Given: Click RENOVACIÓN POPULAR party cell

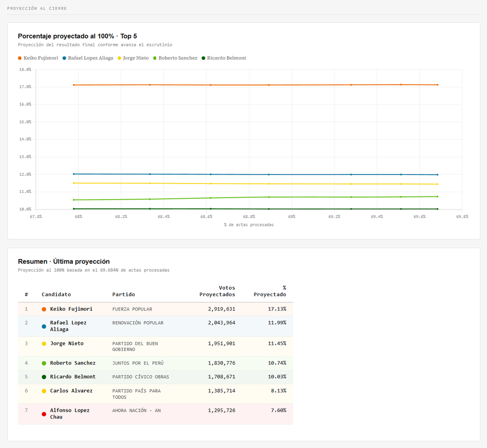Looking at the screenshot, I should [138, 323].
